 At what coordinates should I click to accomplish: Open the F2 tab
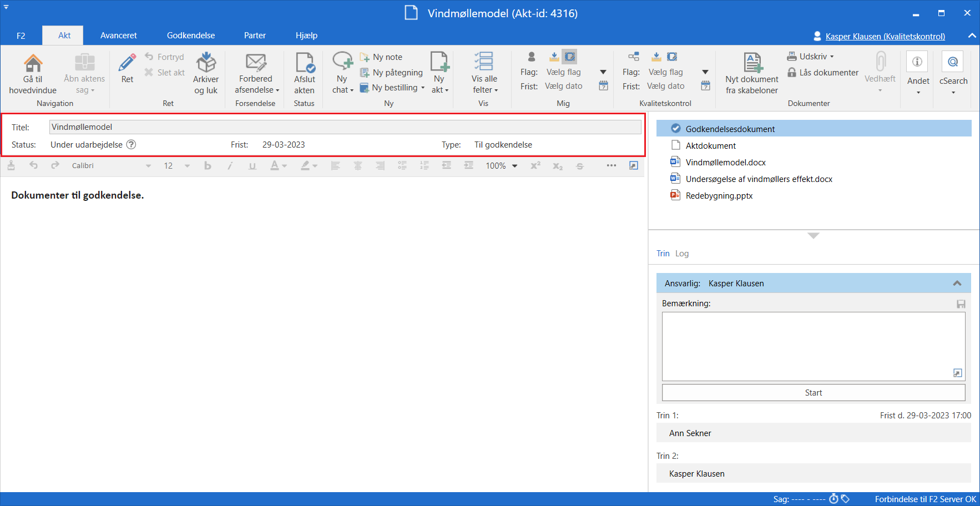click(x=21, y=36)
